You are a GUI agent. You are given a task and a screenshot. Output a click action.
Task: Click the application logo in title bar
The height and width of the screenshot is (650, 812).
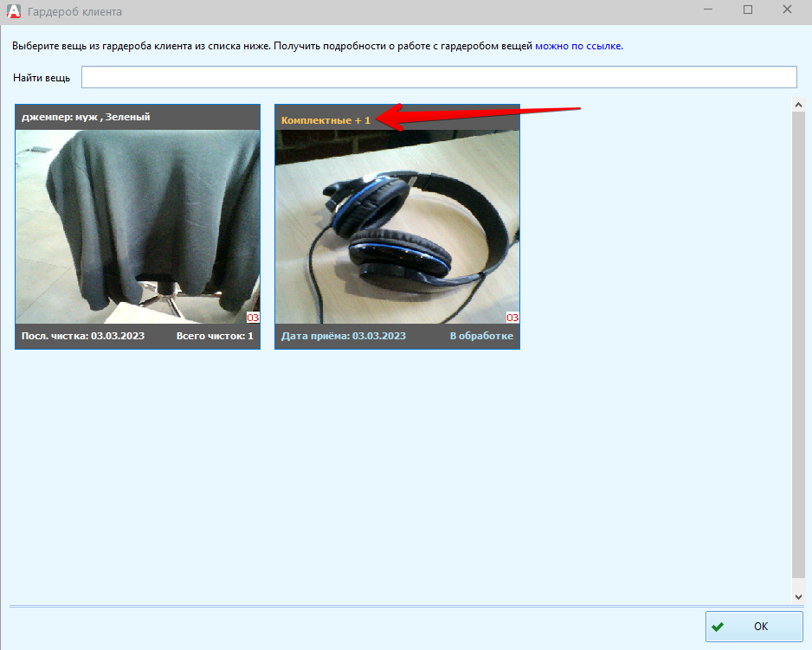click(x=14, y=11)
